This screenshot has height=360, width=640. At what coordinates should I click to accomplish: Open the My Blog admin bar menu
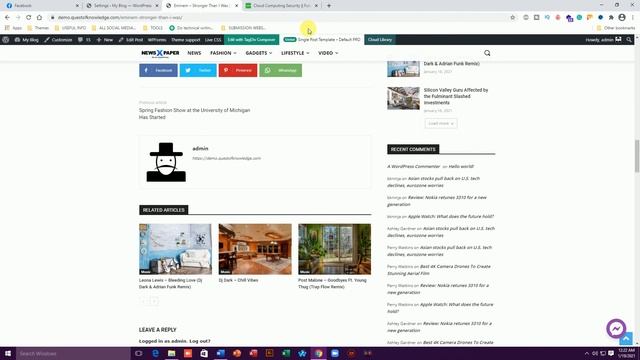pos(27,40)
